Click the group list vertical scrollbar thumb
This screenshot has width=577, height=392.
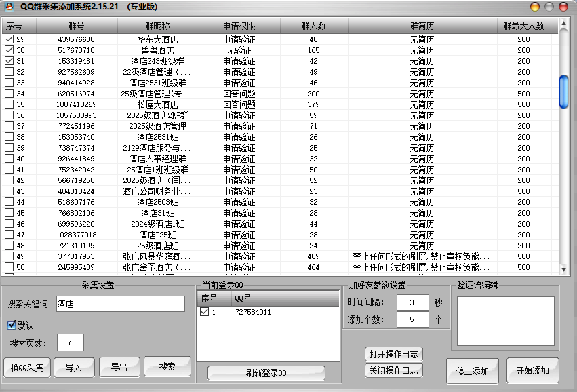[x=563, y=92]
